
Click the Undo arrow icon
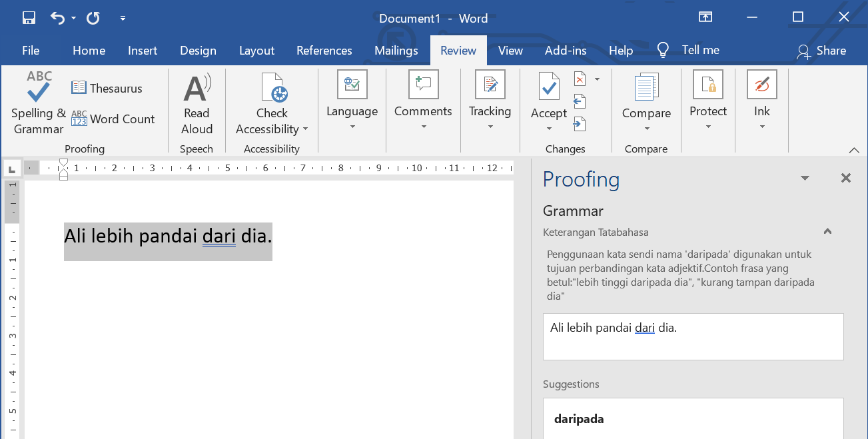coord(58,18)
